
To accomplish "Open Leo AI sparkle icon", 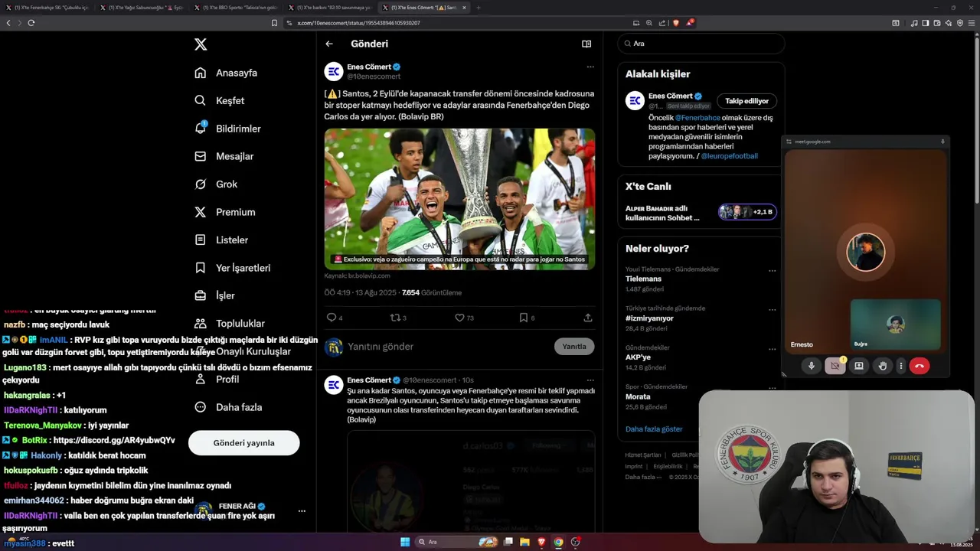I will pyautogui.click(x=949, y=23).
